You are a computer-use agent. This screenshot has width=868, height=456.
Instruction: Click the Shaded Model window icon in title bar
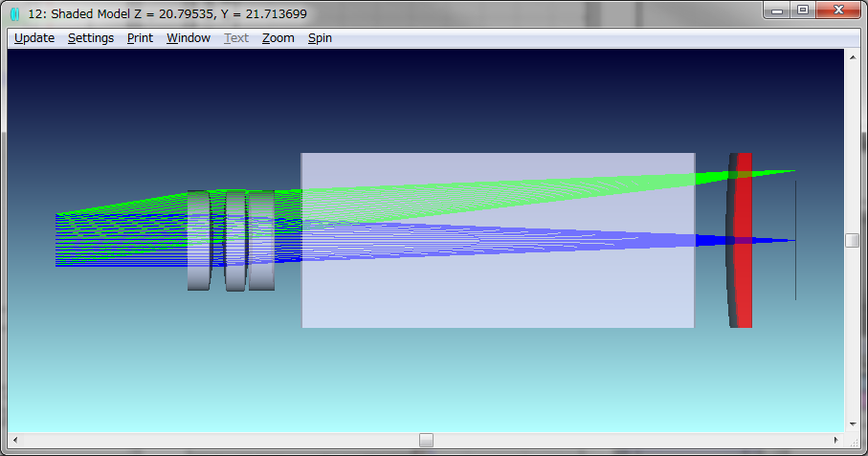15,13
